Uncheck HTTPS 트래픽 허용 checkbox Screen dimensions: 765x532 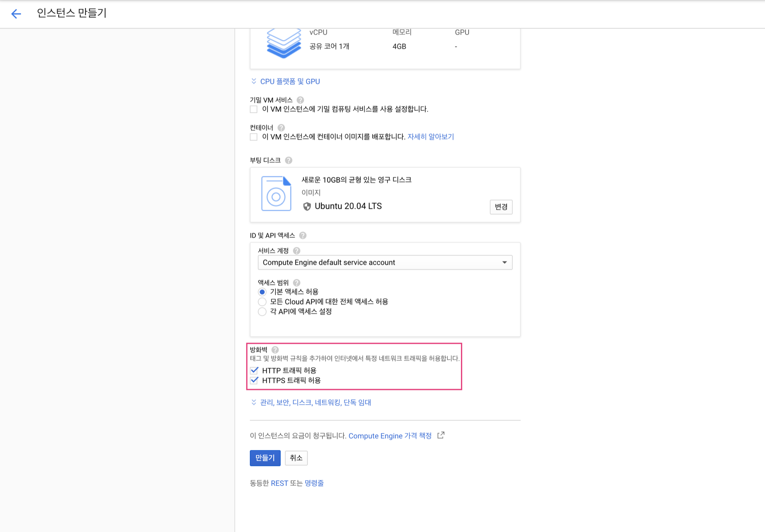click(x=254, y=380)
